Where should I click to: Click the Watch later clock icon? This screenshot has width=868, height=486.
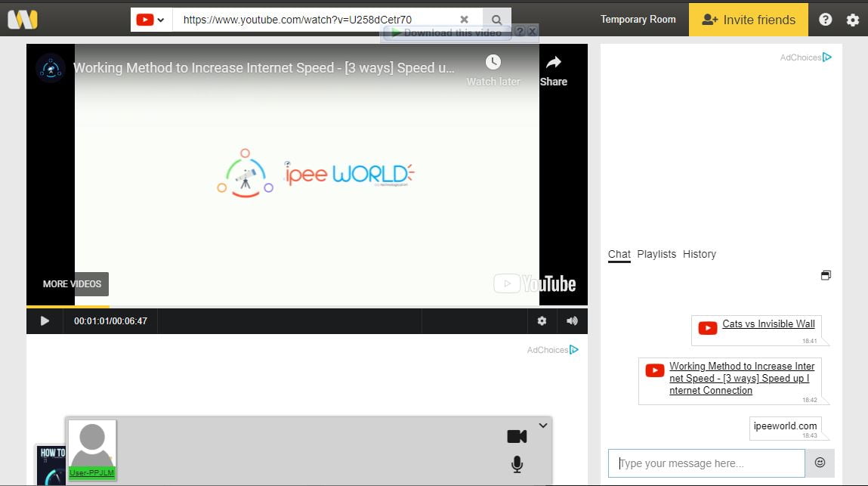click(493, 63)
